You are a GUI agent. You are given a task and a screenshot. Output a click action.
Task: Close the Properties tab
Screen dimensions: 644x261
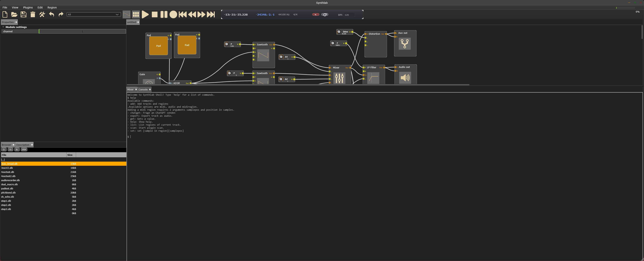16,22
